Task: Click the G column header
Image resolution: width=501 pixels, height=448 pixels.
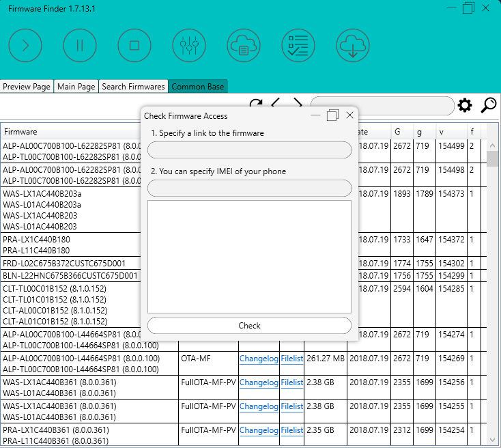Action: (401, 132)
